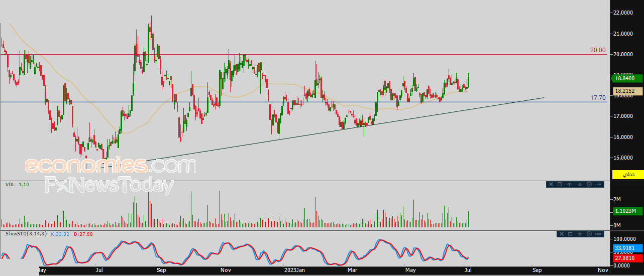The height and width of the screenshot is (276, 644).
Task: Move the SlowSTO pane up
Action: click(x=580, y=234)
